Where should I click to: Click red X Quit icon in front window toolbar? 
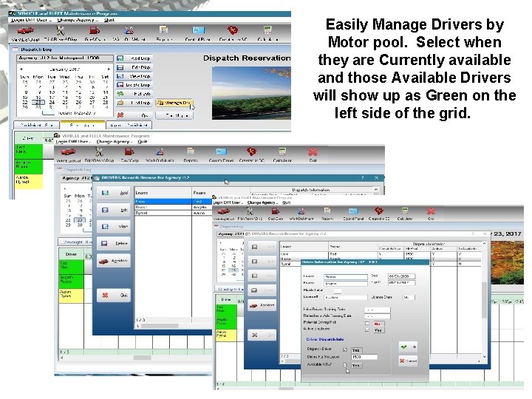431,212
